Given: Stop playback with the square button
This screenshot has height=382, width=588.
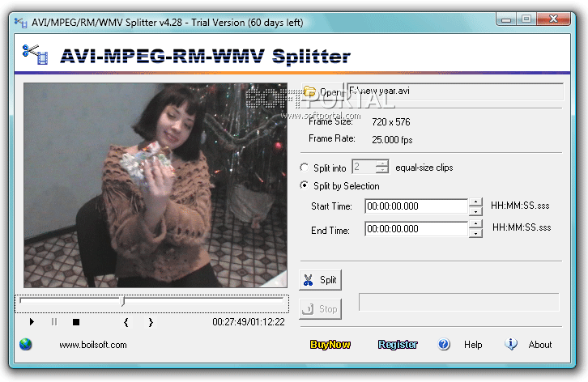Looking at the screenshot, I should [x=76, y=321].
